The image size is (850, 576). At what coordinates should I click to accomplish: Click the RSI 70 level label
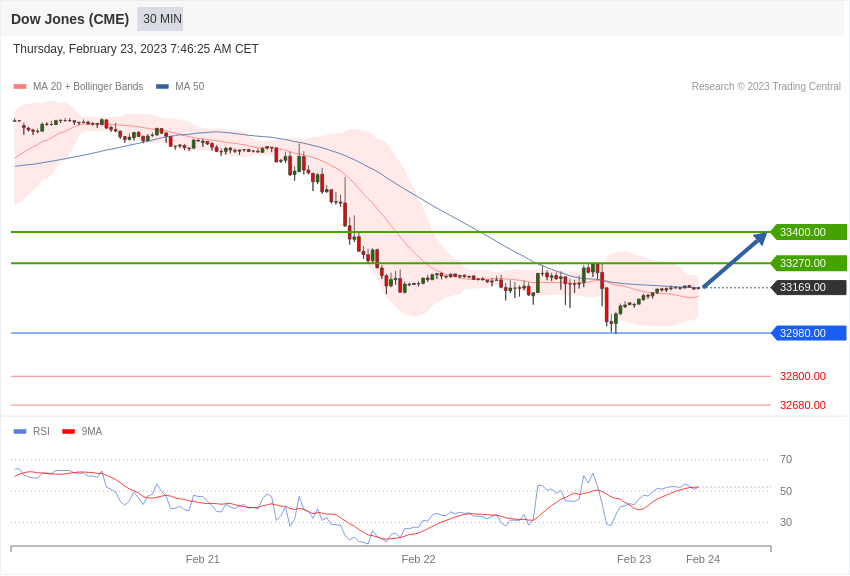pyautogui.click(x=785, y=459)
